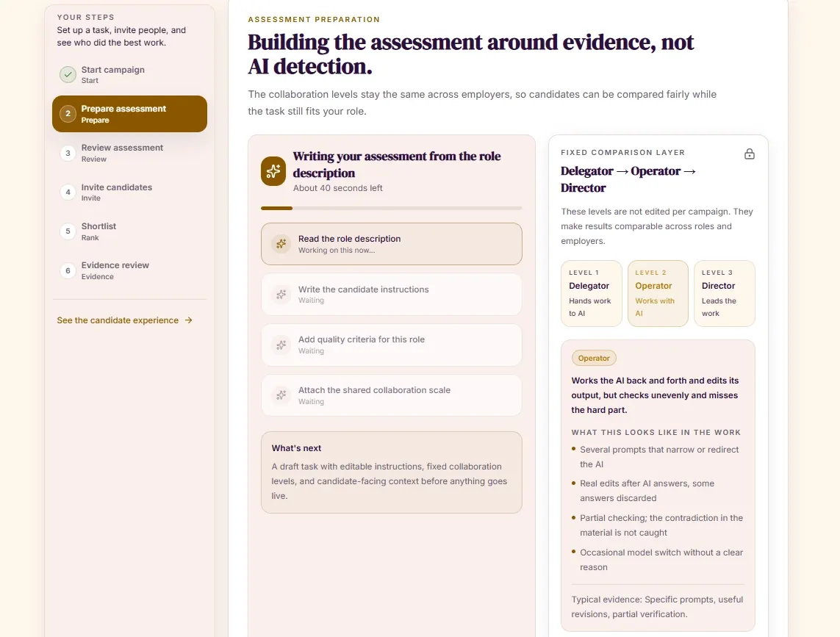Click the sparkle icon on Add quality criteria
Screen dimensions: 840x637
(x=281, y=345)
